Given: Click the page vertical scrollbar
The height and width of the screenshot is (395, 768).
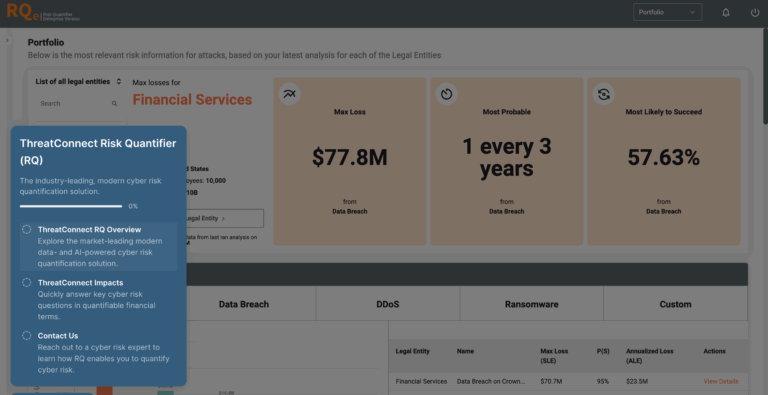Looking at the screenshot, I should pyautogui.click(x=765, y=76).
